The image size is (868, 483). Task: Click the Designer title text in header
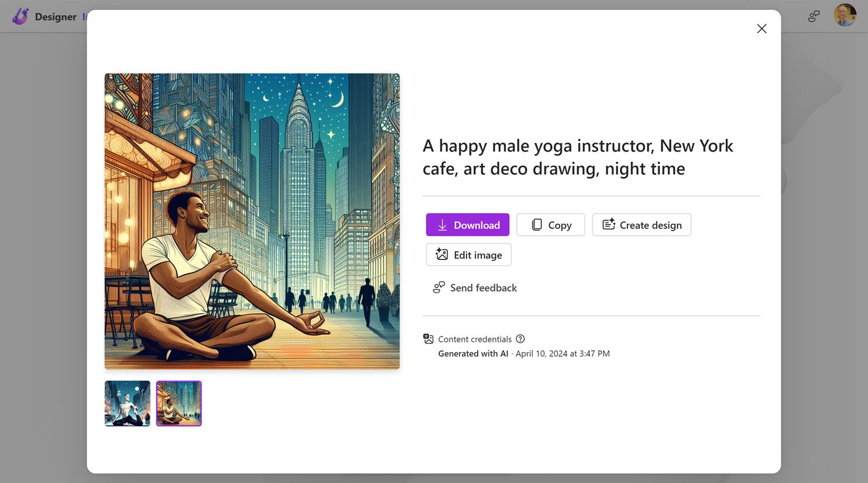click(56, 17)
